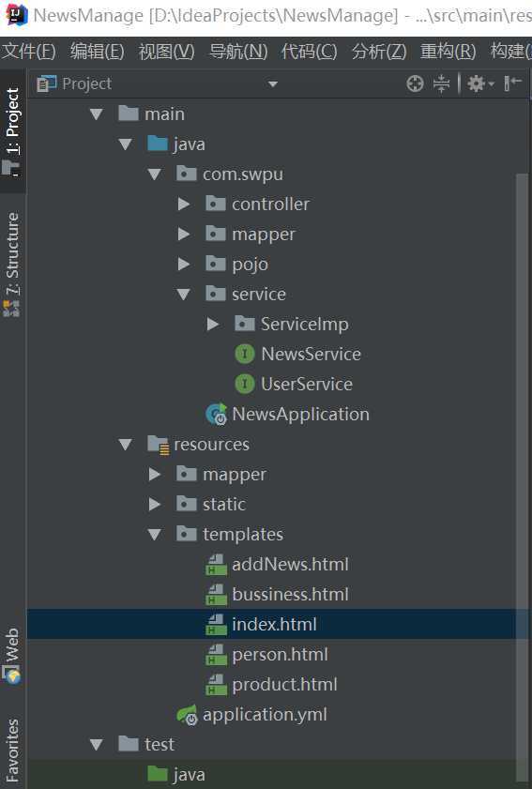Toggle the 1: Project tool window tab
The image size is (532, 789).
pyautogui.click(x=13, y=132)
